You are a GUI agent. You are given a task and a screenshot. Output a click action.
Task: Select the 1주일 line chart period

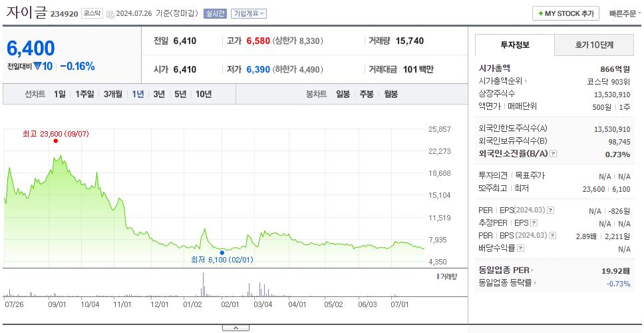pyautogui.click(x=84, y=94)
